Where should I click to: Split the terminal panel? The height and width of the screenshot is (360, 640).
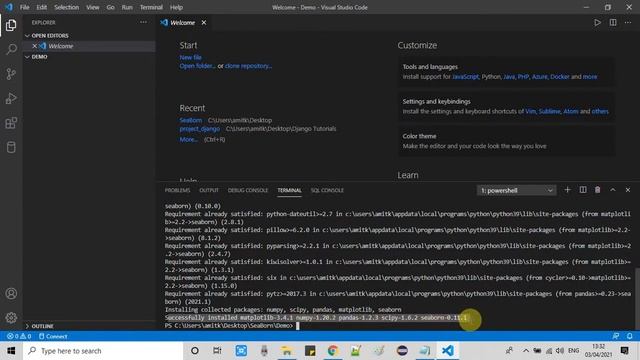pyautogui.click(x=583, y=190)
